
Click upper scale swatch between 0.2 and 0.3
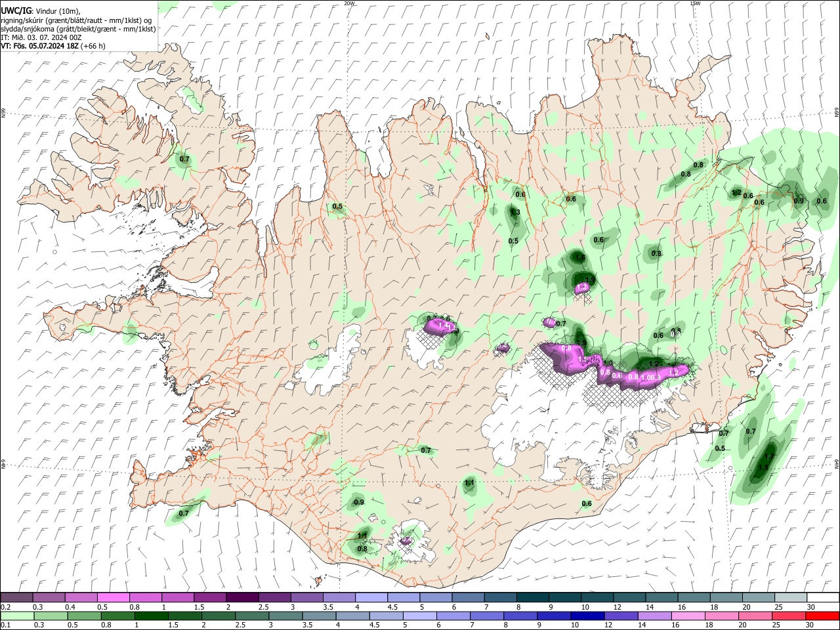(x=16, y=597)
